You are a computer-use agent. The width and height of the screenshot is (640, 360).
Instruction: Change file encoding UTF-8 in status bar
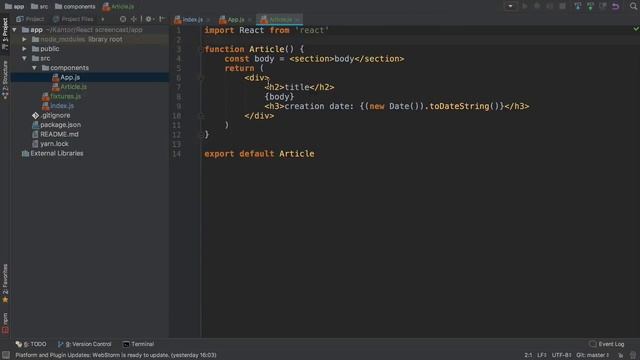click(x=561, y=355)
